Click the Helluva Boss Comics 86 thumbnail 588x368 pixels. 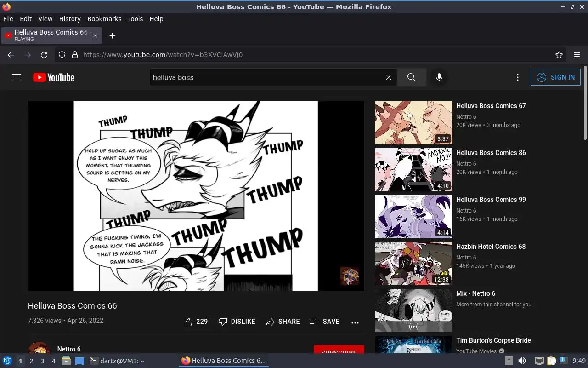coord(414,170)
